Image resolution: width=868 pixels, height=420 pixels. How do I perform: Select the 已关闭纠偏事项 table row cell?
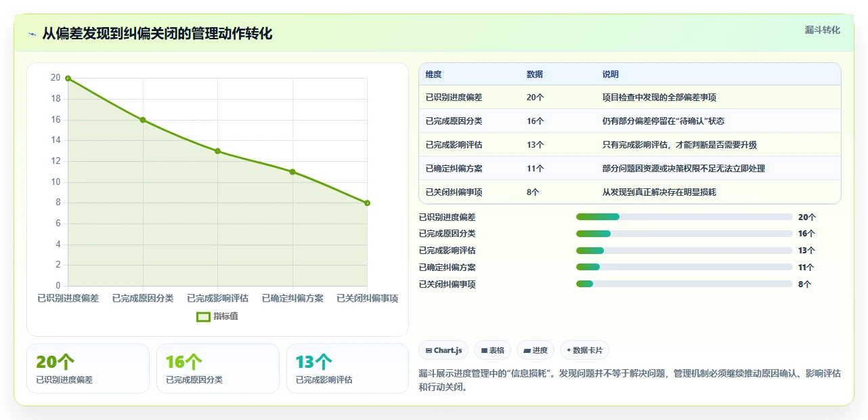(454, 192)
